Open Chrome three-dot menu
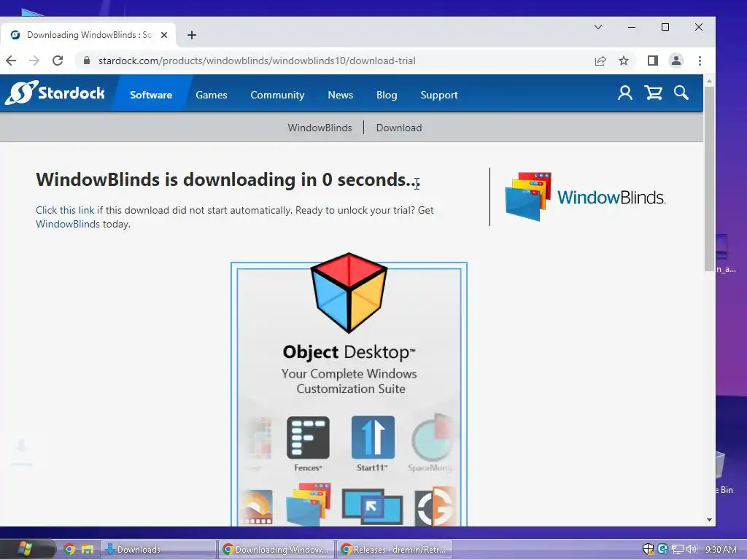747x560 pixels. pyautogui.click(x=700, y=61)
